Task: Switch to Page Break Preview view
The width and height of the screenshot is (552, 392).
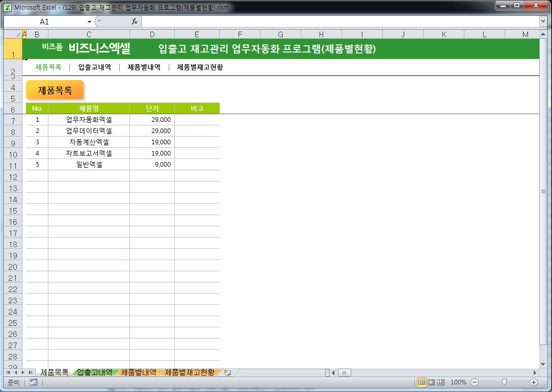Action: [x=441, y=382]
